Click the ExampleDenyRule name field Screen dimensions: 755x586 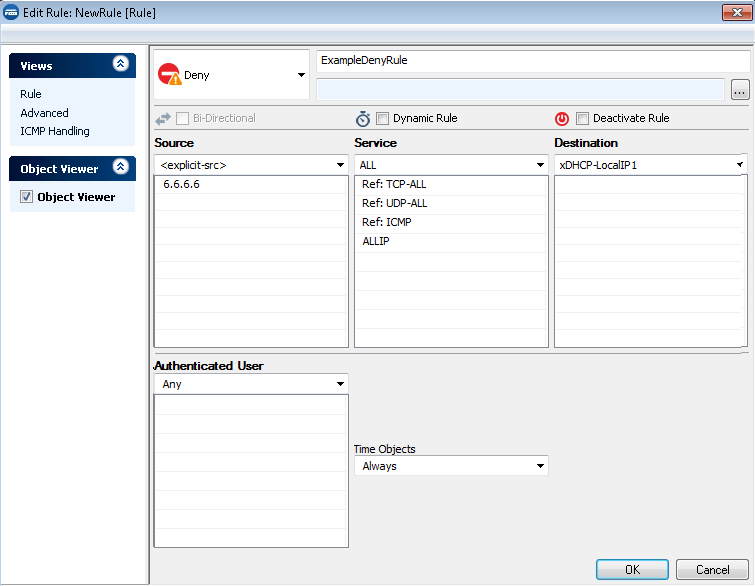533,61
